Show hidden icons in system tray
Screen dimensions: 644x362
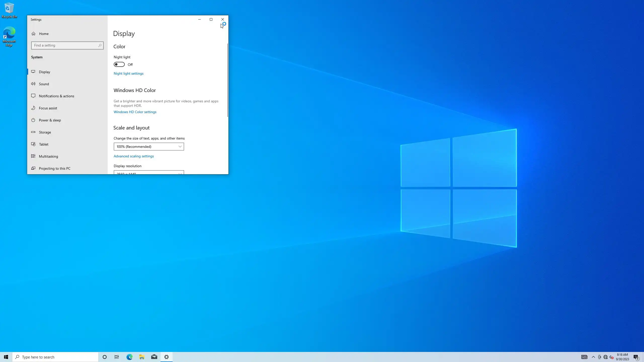pos(593,357)
